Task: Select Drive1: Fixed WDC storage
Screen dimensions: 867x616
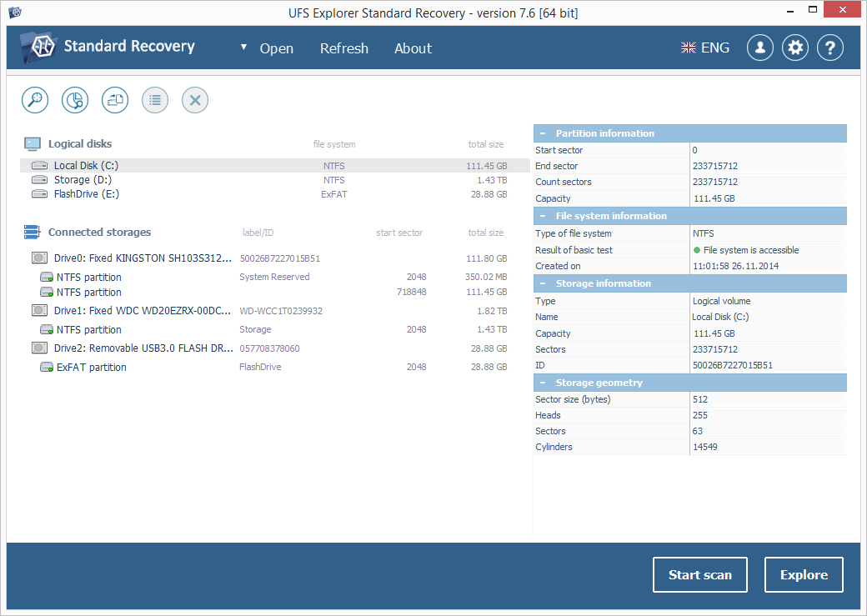Action: 275,311
